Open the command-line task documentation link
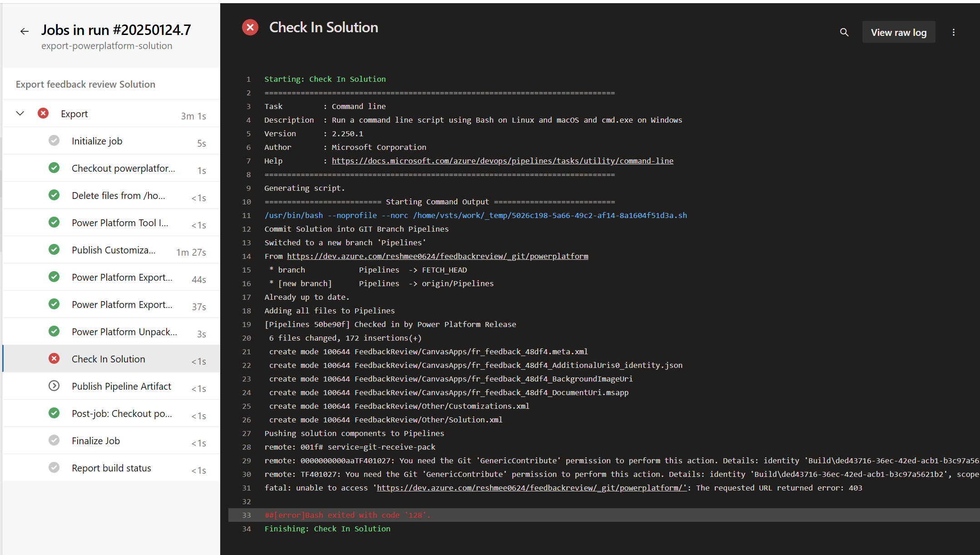The height and width of the screenshot is (555, 980). (502, 160)
